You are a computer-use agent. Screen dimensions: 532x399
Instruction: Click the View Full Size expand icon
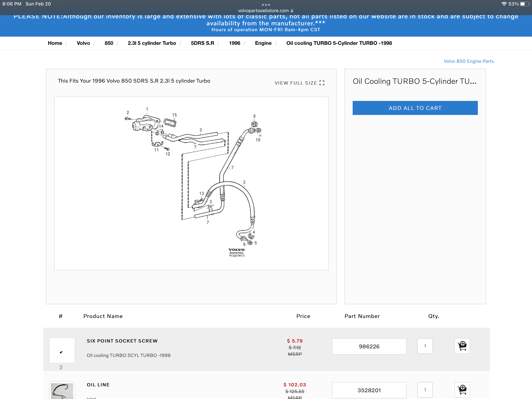pyautogui.click(x=322, y=83)
